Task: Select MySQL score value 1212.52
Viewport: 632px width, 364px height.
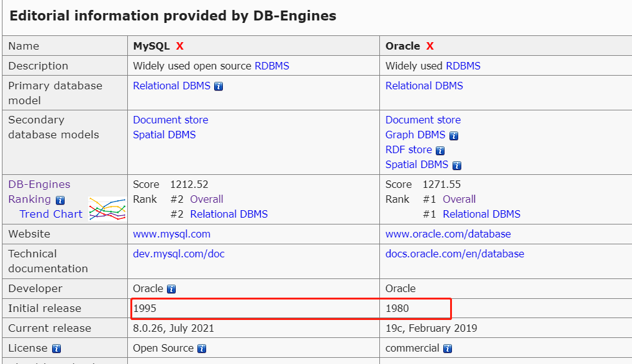Action: click(x=189, y=184)
